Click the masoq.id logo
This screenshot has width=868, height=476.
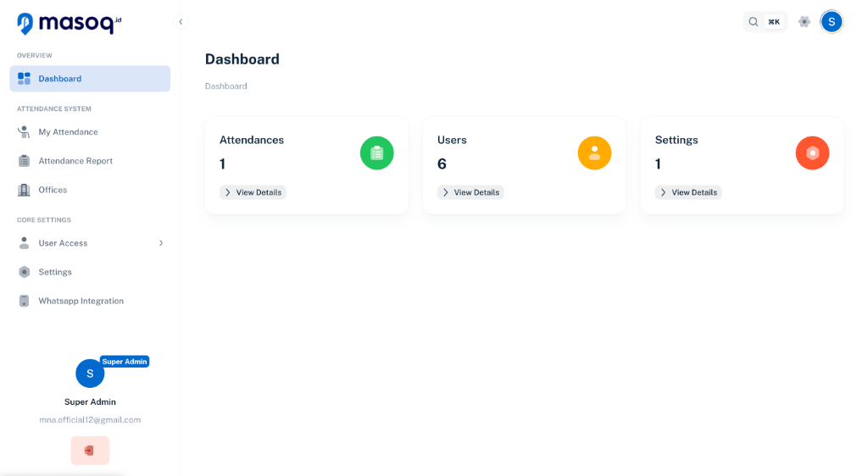coord(70,23)
